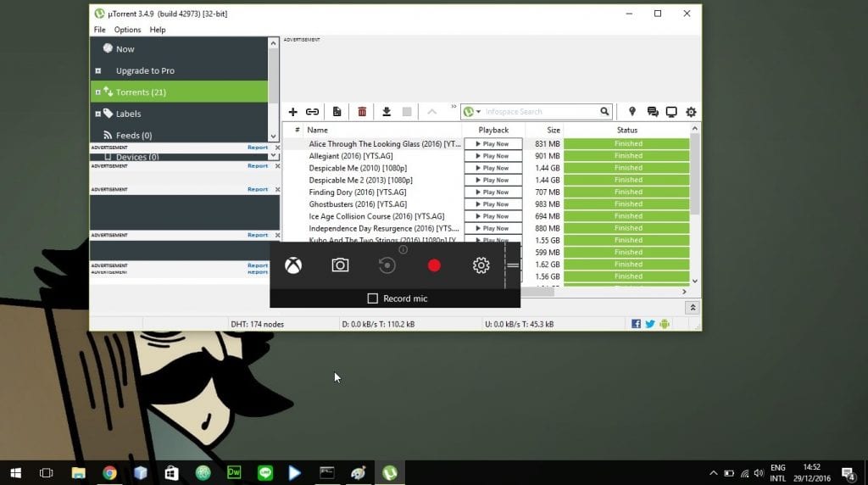Enable the Record mic checkbox
Image resolution: width=868 pixels, height=485 pixels.
372,298
